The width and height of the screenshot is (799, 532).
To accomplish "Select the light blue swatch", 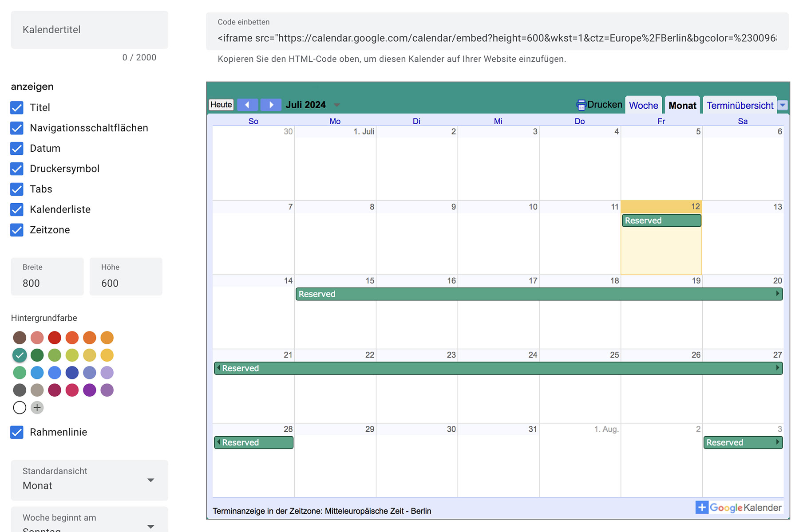I will 37,373.
